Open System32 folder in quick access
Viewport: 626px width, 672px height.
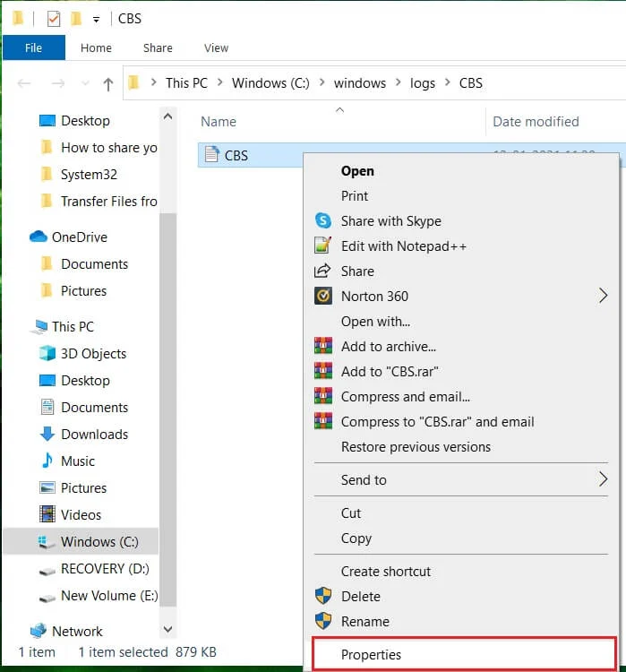[89, 175]
